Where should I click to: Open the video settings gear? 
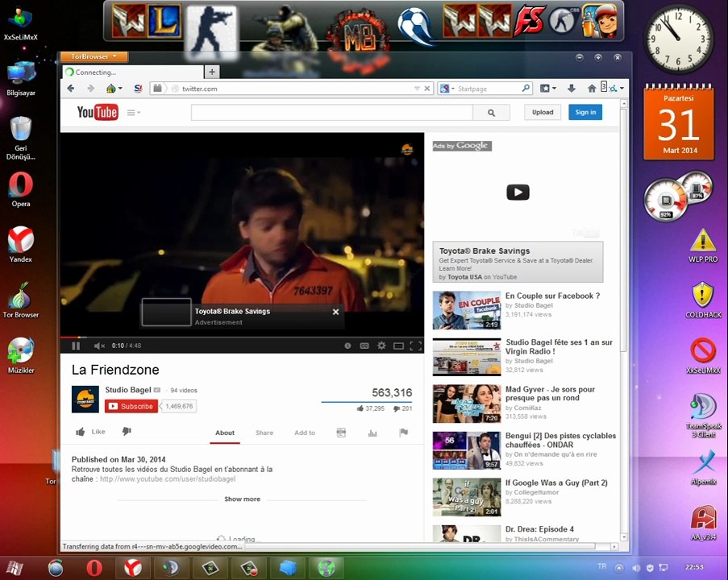coord(381,346)
